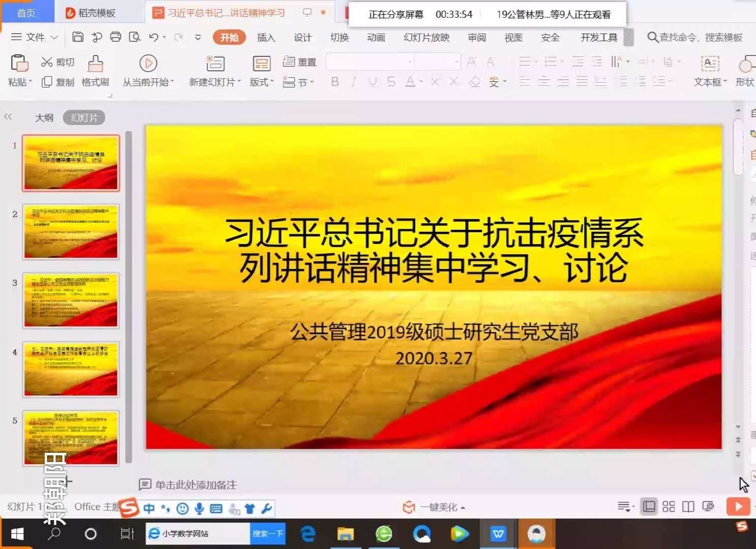This screenshot has width=756, height=549.
Task: Switch panel to Outline (大纲) view
Action: pos(44,118)
